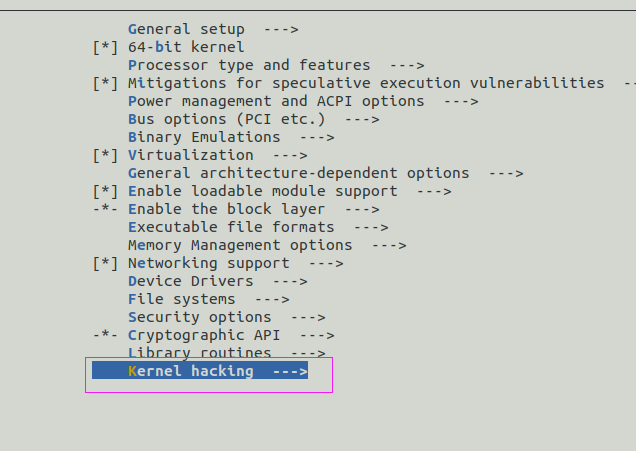Toggle the Virtualization checkbox
The width and height of the screenshot is (636, 451).
(x=105, y=155)
